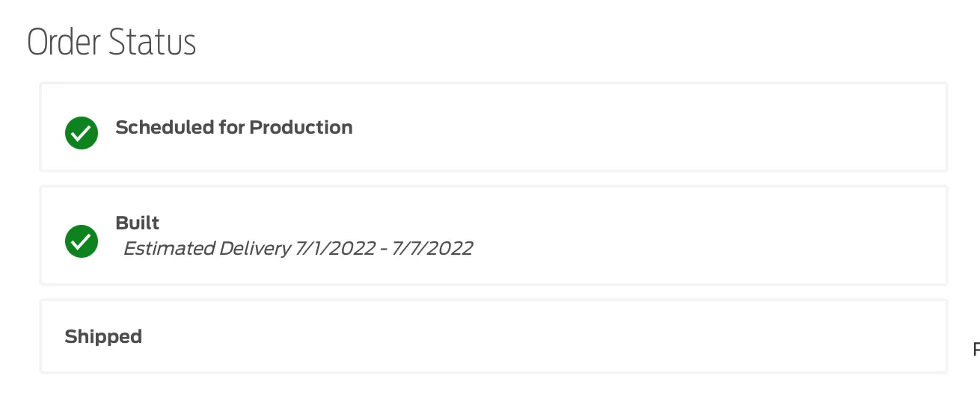Screen dimensions: 980x396
Task: Select the Built status label
Action: pyautogui.click(x=138, y=223)
